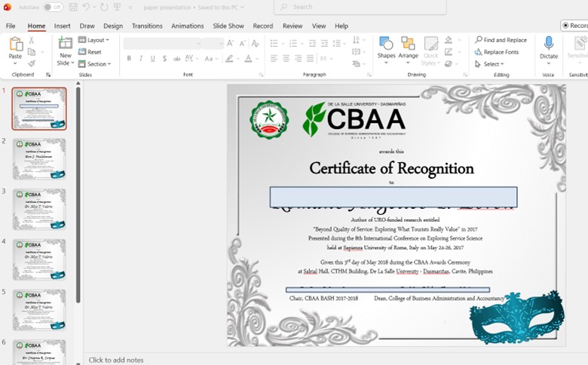This screenshot has width=588, height=365.
Task: Open Character Spacing options
Action: pos(191,59)
